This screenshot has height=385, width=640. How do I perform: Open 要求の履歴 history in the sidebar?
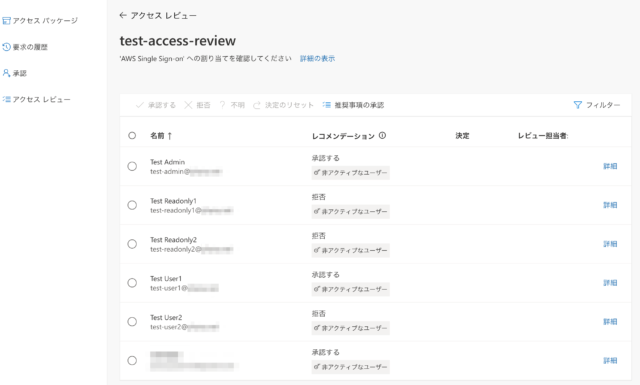pos(25,47)
